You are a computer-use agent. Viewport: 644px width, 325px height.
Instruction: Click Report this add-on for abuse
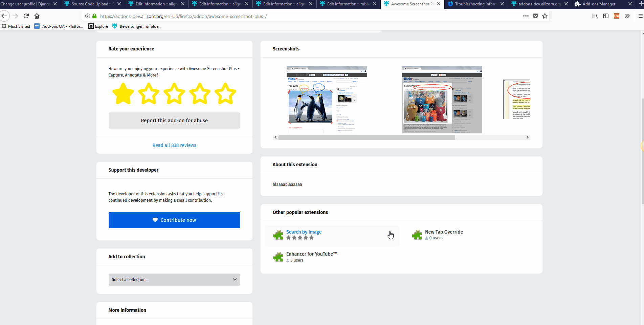(174, 121)
